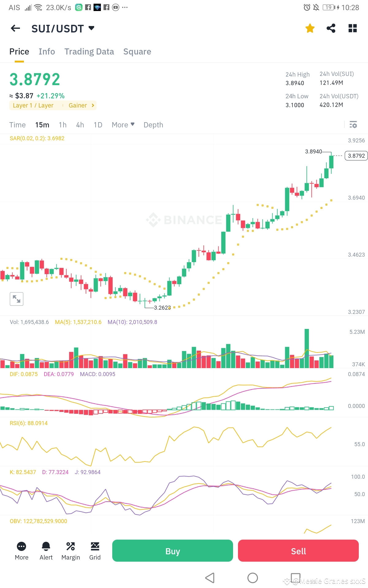Select the 15m chart interval
This screenshot has width=368, height=588.
pos(42,125)
